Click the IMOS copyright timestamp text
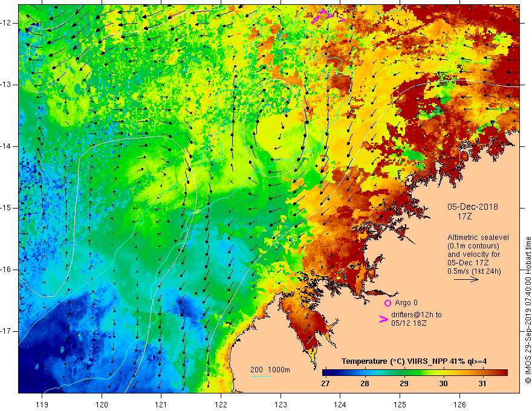532x411 pixels. pyautogui.click(x=528, y=310)
